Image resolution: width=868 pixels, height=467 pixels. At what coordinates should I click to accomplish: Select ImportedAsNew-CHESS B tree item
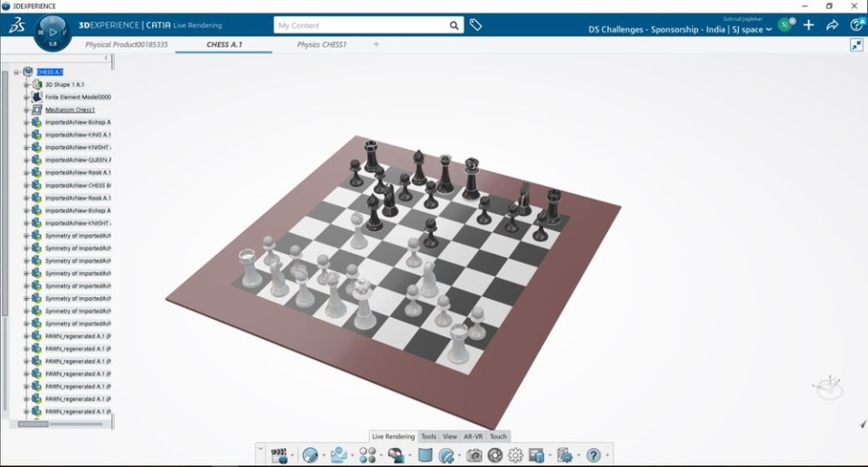(78, 185)
